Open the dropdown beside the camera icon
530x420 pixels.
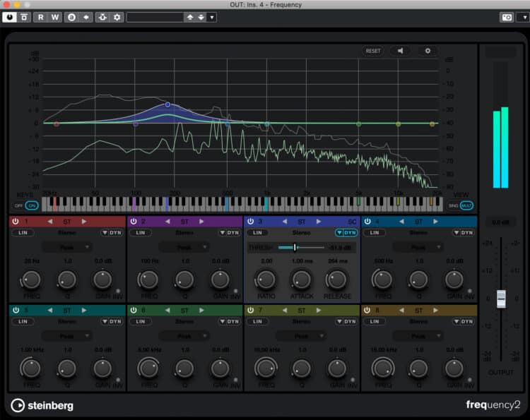[x=524, y=17]
